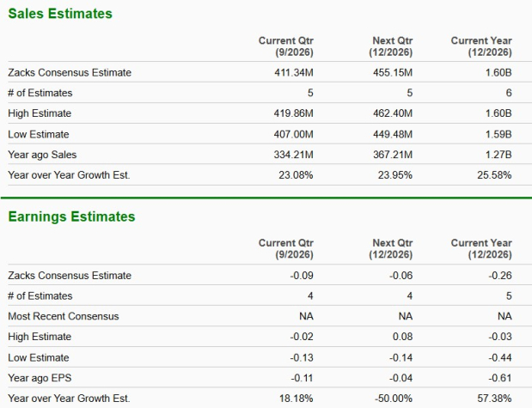Select Earnings # of Estimates Current Qtr 4
This screenshot has height=408, width=532.
pyautogui.click(x=310, y=295)
